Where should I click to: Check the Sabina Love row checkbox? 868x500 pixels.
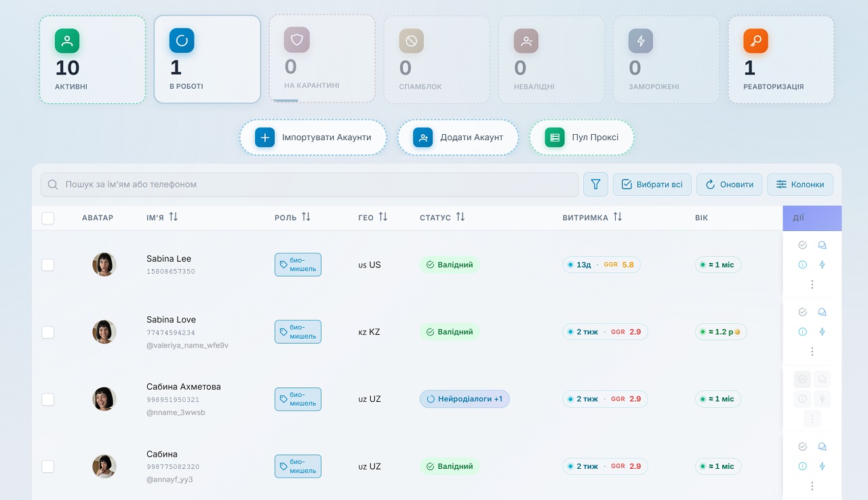pos(47,332)
